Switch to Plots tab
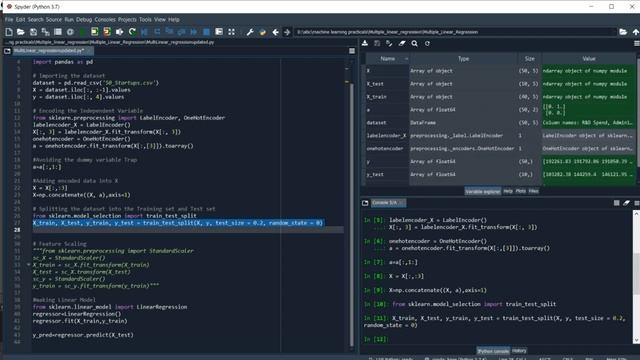This screenshot has width=640, height=360. pyautogui.click(x=520, y=191)
